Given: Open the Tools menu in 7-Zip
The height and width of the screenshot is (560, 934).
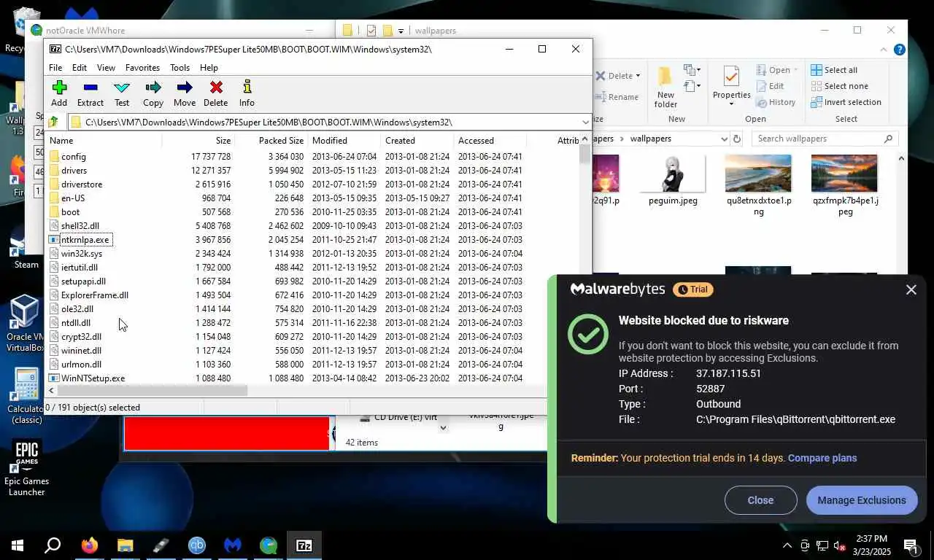Looking at the screenshot, I should [x=180, y=67].
